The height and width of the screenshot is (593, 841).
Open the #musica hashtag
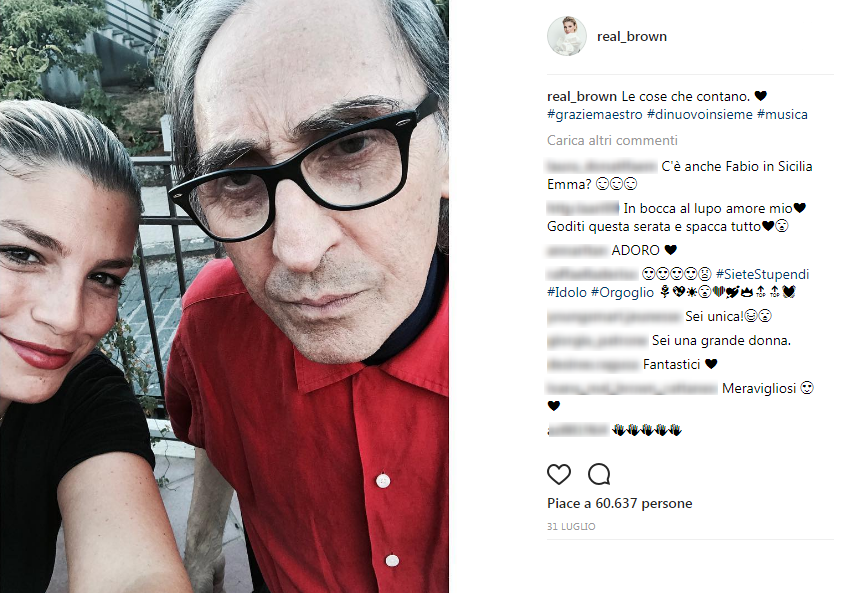(x=782, y=114)
